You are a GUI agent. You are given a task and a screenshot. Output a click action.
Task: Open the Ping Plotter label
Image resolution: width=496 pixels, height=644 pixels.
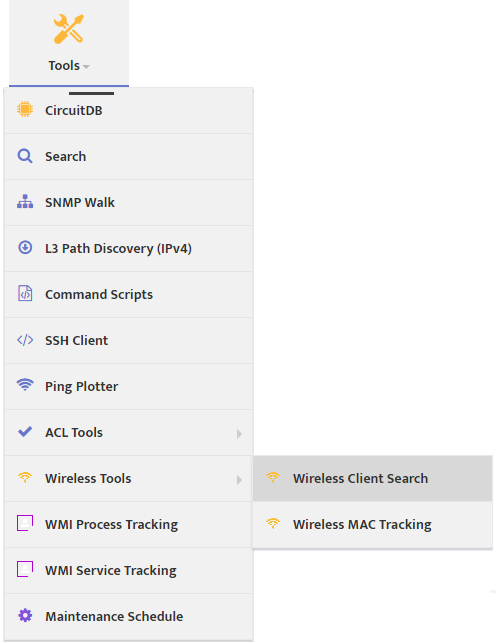coord(81,386)
